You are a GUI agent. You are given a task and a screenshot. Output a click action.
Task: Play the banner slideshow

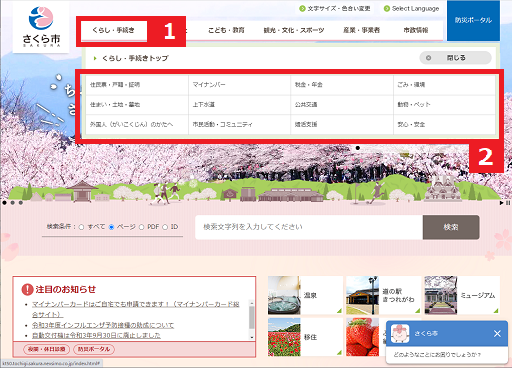501,203
